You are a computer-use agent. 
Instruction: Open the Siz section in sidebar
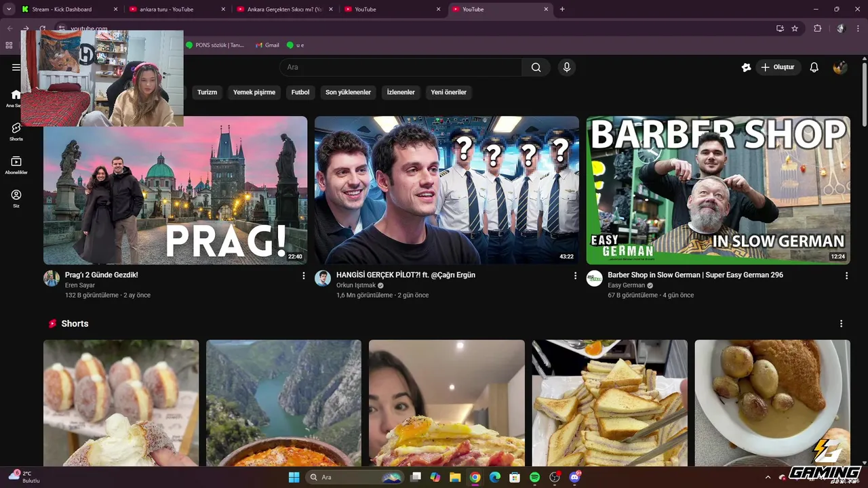click(x=16, y=199)
